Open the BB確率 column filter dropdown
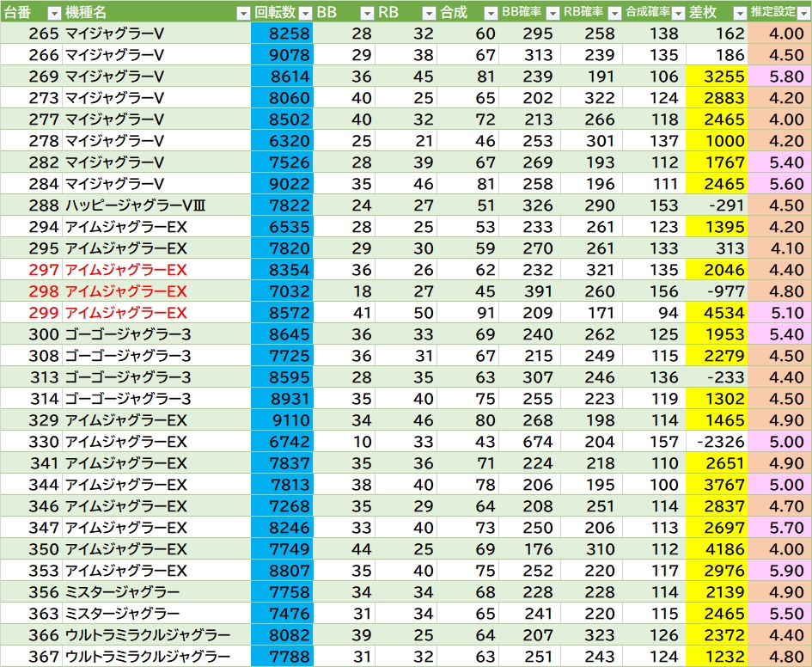 pyautogui.click(x=553, y=14)
